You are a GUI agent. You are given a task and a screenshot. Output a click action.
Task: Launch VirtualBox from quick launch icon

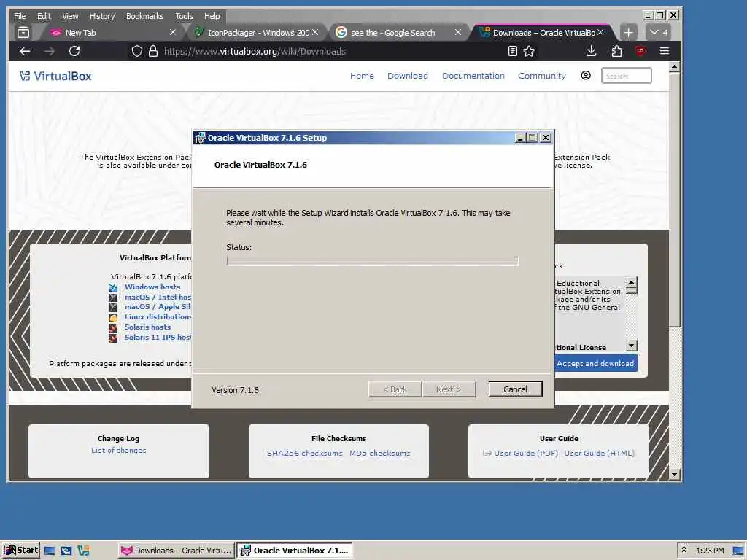(x=83, y=551)
